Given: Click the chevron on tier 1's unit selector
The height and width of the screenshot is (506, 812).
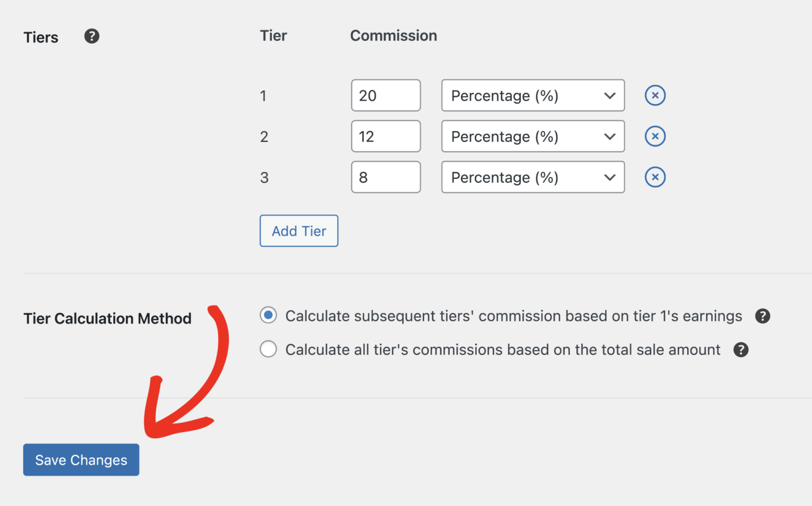Looking at the screenshot, I should point(609,95).
